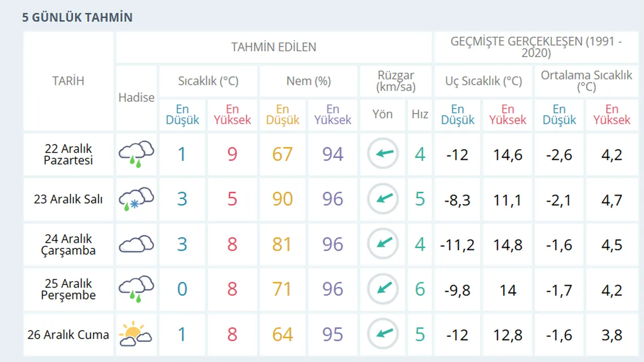Open details for 23 Aralık Salı
This screenshot has width=644, height=362.
coord(68,199)
